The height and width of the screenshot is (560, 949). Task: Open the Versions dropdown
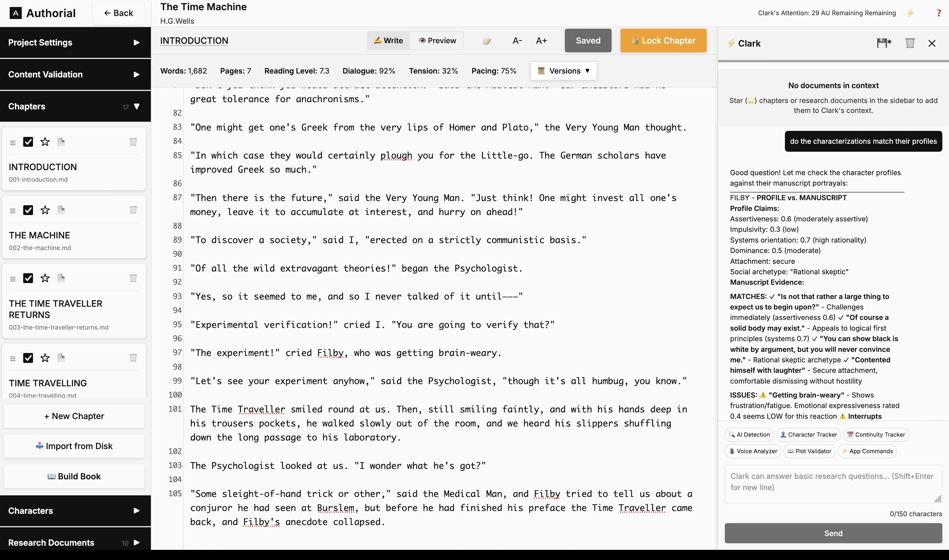[x=563, y=71]
